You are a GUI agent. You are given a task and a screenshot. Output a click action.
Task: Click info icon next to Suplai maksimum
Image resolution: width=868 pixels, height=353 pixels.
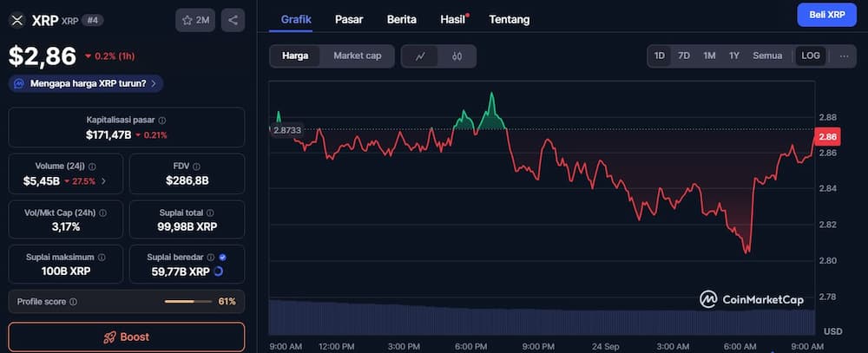coord(102,258)
